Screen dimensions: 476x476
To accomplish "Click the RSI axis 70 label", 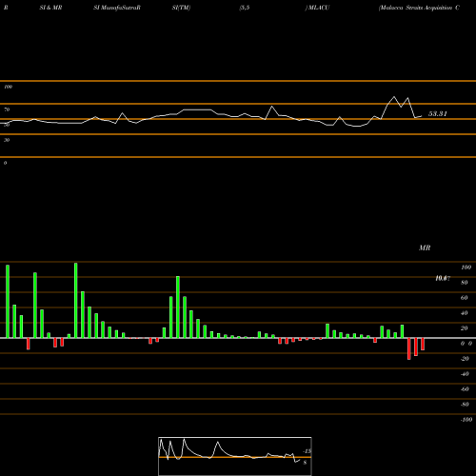I will [x=7, y=109].
